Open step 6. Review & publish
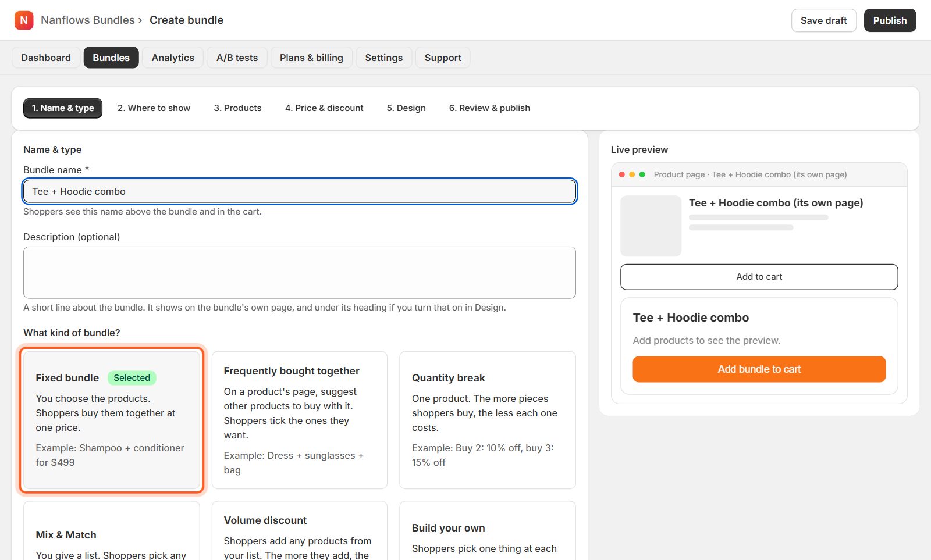Image resolution: width=931 pixels, height=560 pixels. tap(489, 108)
